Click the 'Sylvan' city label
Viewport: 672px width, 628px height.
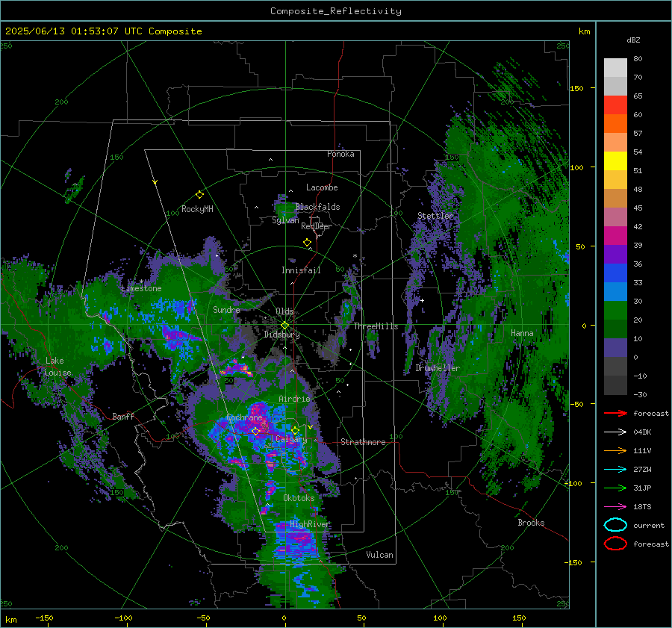pyautogui.click(x=285, y=220)
